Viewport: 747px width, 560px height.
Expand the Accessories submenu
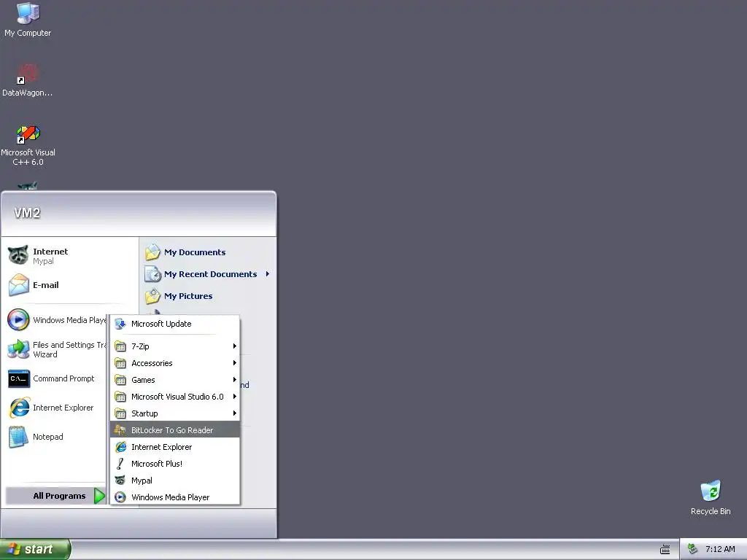175,363
